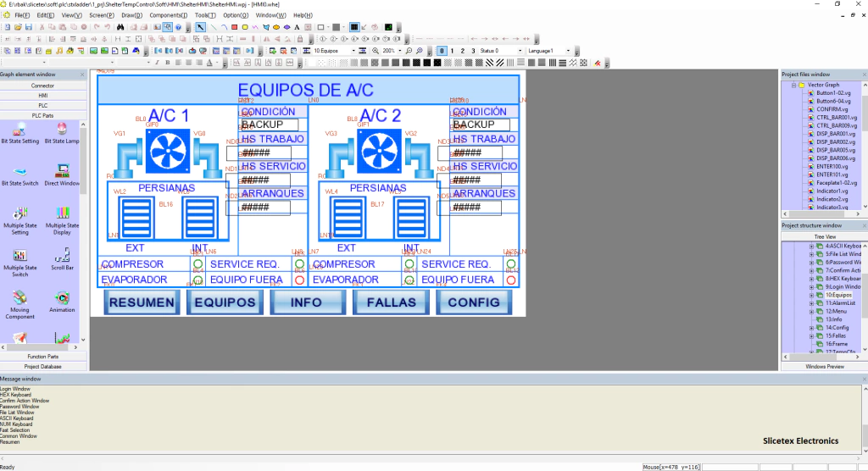This screenshot has width=868, height=471.
Task: Click the bold B formatting icon
Action: pos(168,63)
